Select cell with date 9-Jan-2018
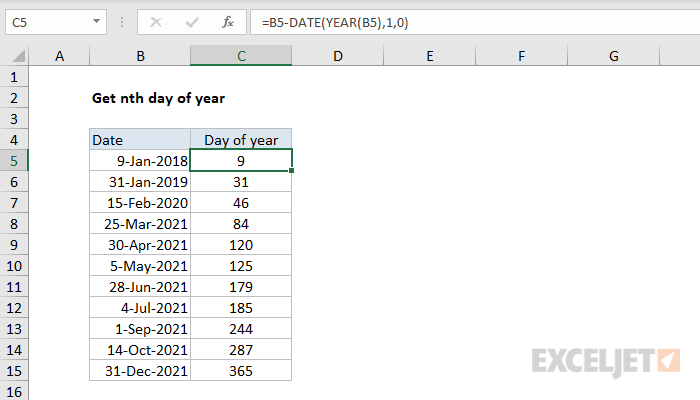700x400 pixels. click(x=140, y=161)
